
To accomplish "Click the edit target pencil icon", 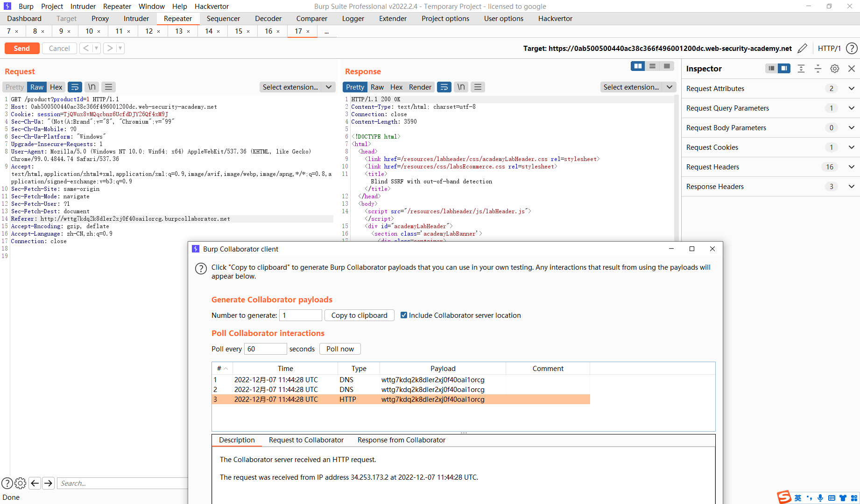I will click(803, 49).
